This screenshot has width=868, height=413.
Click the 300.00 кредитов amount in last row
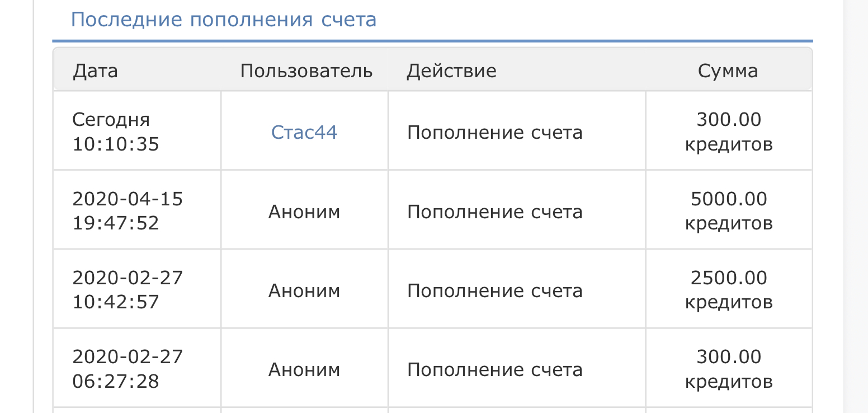[x=729, y=369]
